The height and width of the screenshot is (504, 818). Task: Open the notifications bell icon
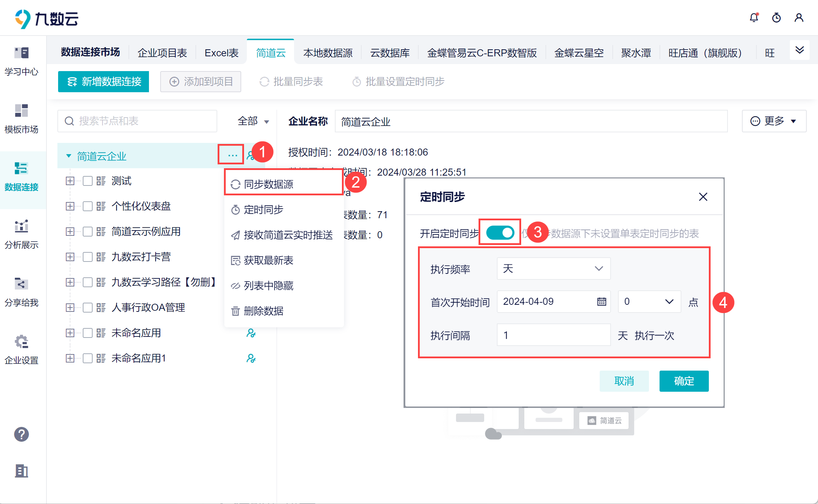(754, 18)
